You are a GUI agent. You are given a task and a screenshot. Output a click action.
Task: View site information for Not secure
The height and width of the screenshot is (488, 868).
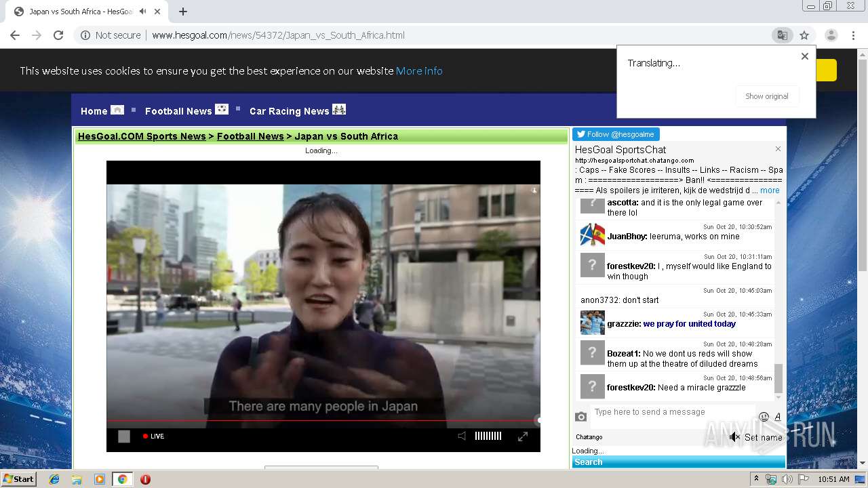point(111,35)
